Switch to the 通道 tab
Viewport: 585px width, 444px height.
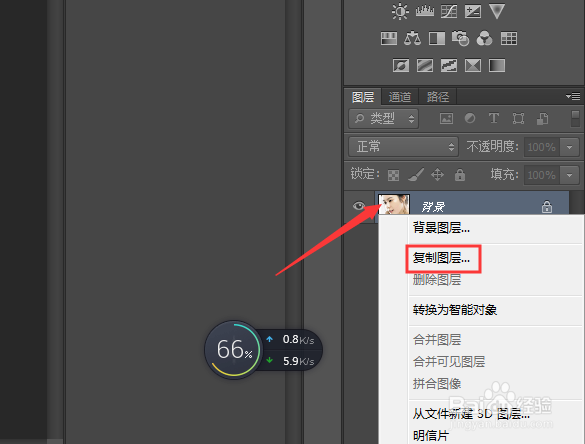click(400, 97)
